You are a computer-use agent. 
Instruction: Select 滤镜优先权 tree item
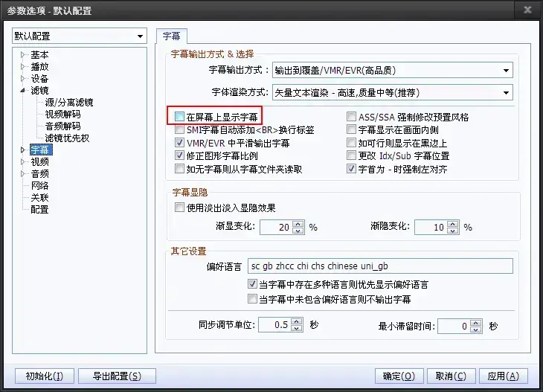(67, 138)
